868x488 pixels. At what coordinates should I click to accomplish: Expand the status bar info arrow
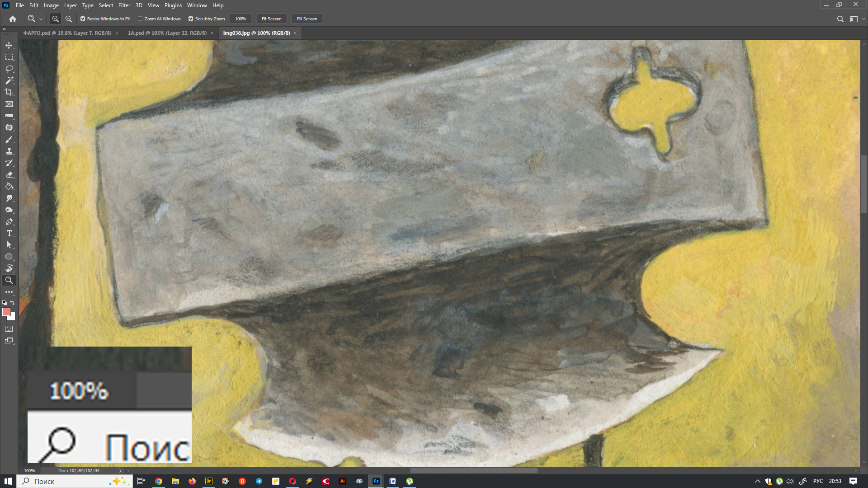click(120, 470)
